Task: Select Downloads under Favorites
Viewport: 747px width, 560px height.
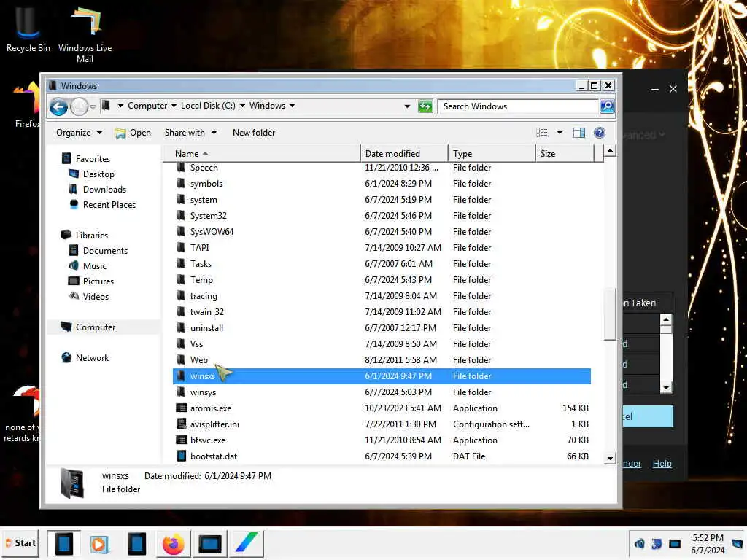Action: pos(104,190)
